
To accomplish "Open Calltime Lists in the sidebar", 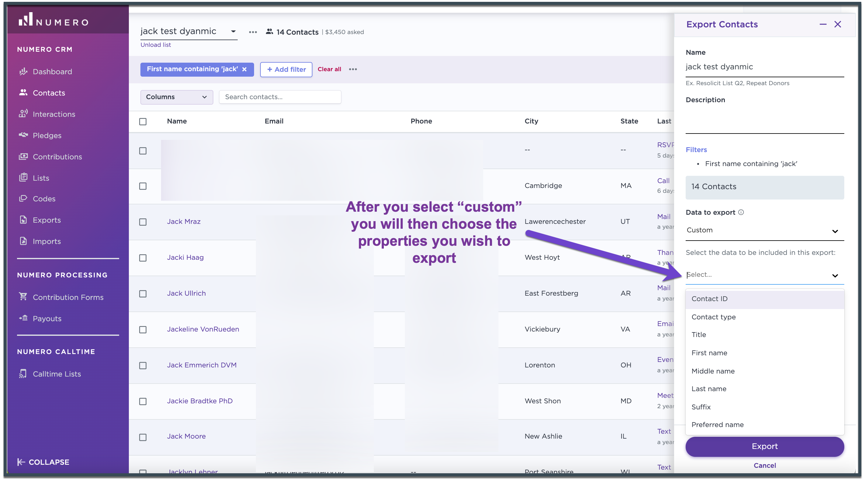I will [57, 374].
